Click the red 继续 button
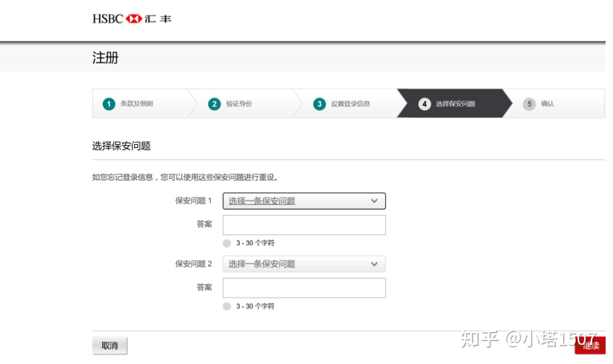The image size is (613, 364). [590, 346]
